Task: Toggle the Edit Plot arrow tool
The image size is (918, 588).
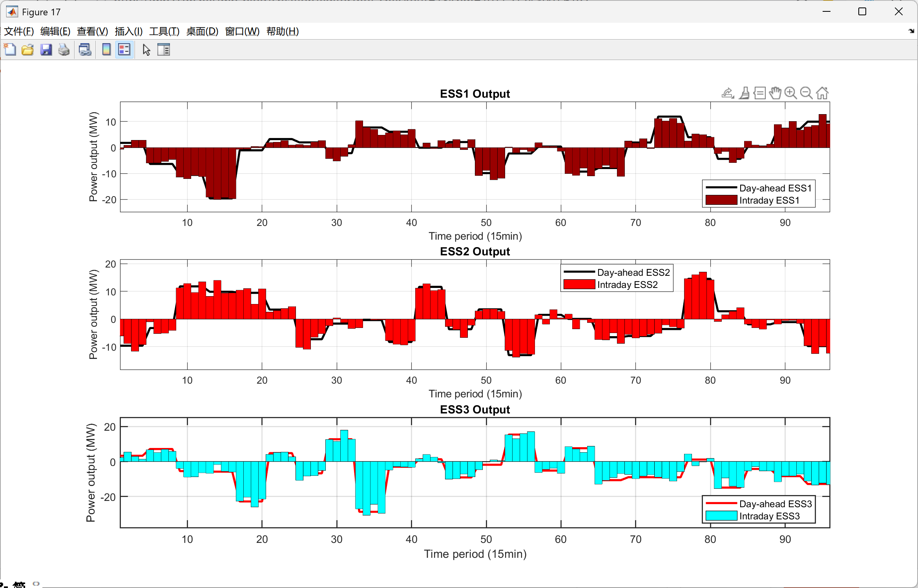Action: point(146,50)
